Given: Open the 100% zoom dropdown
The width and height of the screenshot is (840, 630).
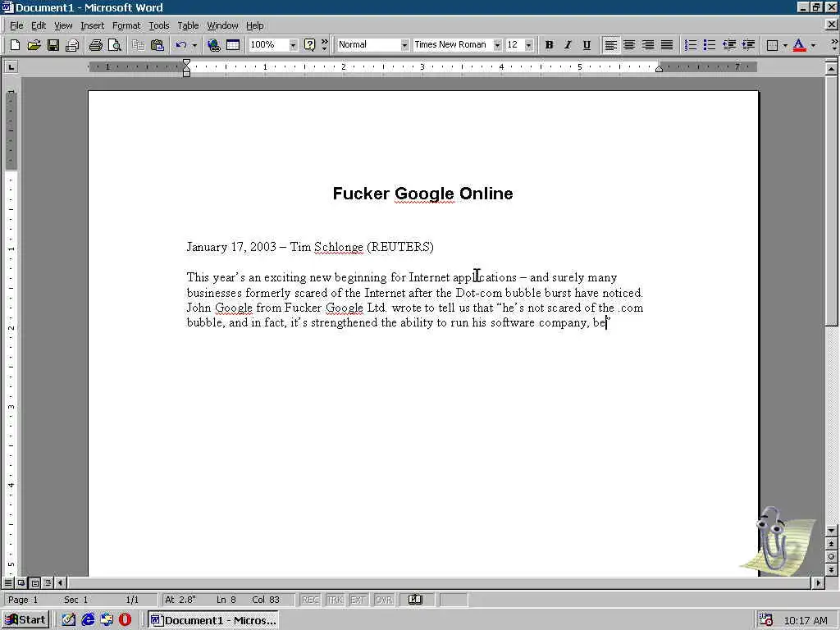Looking at the screenshot, I should (293, 45).
